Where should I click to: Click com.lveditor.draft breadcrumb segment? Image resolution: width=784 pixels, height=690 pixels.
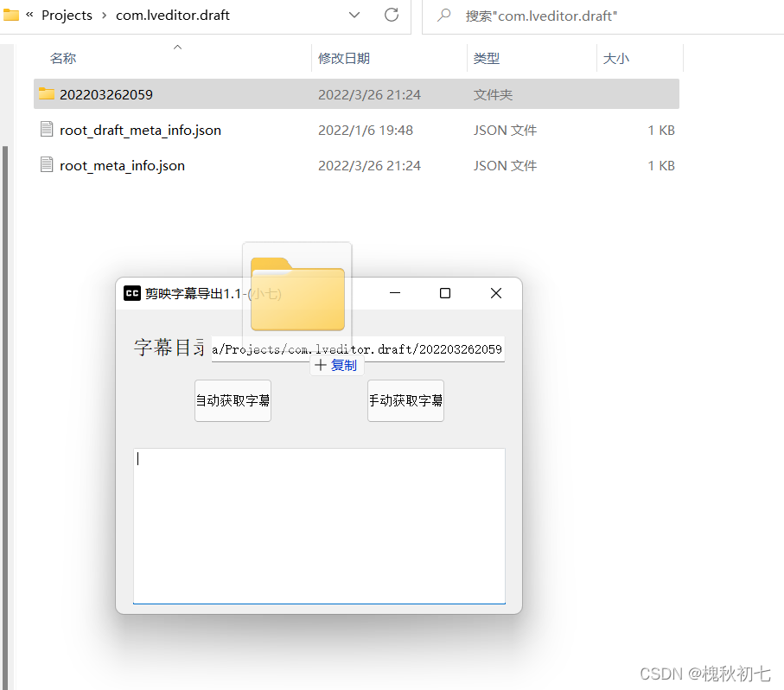pos(173,16)
